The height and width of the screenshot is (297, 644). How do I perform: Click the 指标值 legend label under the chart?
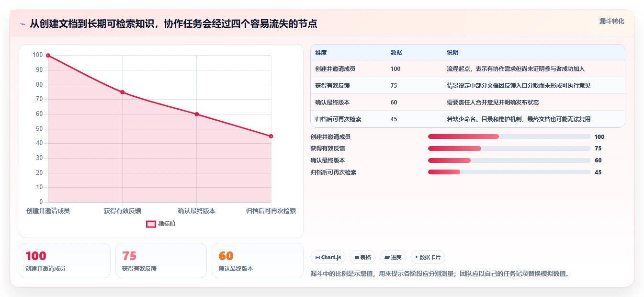coord(167,224)
